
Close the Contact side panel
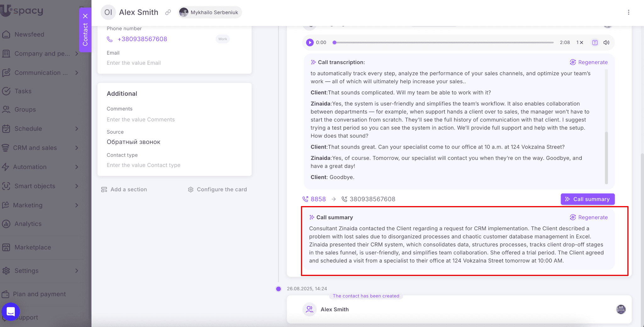pos(85,16)
